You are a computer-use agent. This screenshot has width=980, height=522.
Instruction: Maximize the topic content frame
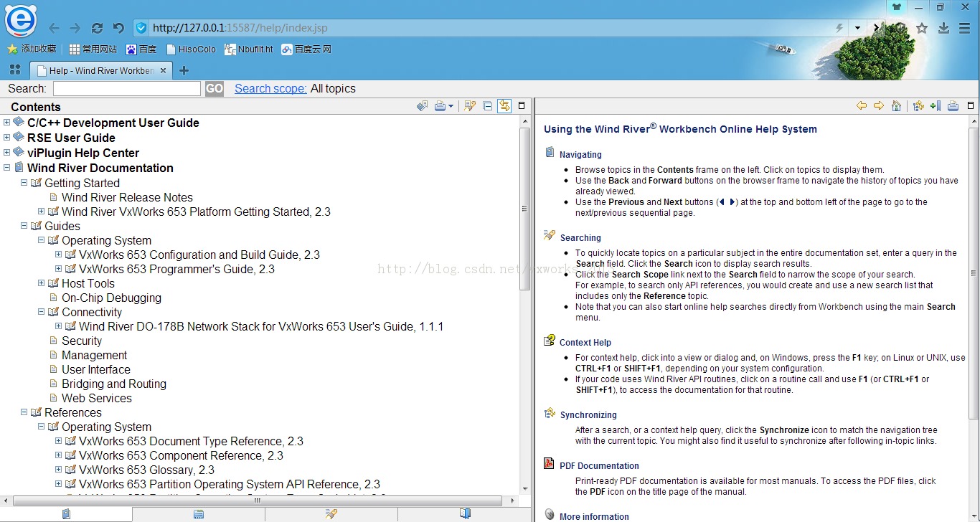971,106
